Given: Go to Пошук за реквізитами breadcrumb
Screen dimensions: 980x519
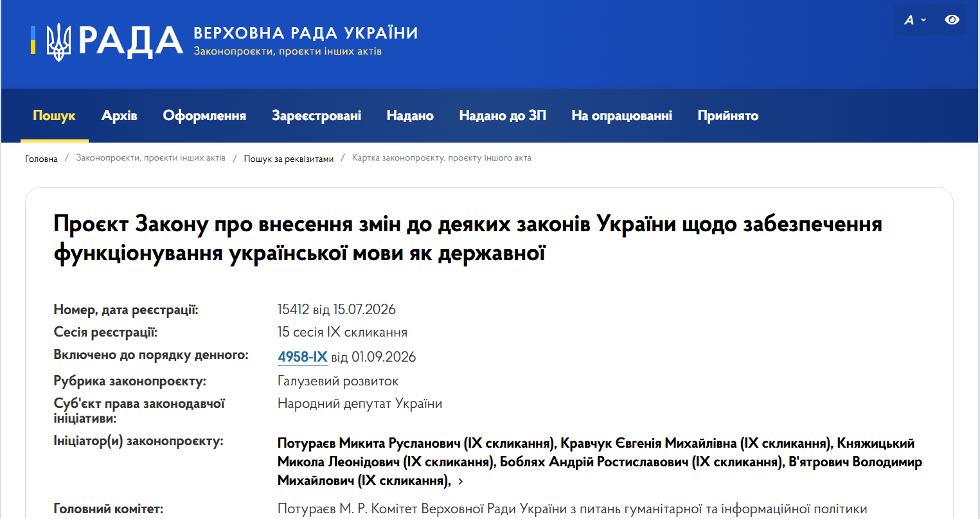Looking at the screenshot, I should tap(289, 159).
